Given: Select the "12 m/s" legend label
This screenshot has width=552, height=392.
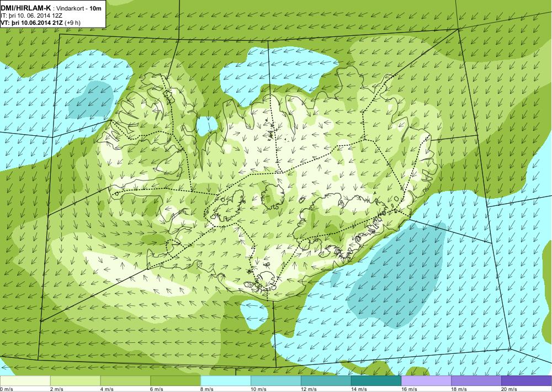Looking at the screenshot, I should [309, 389].
